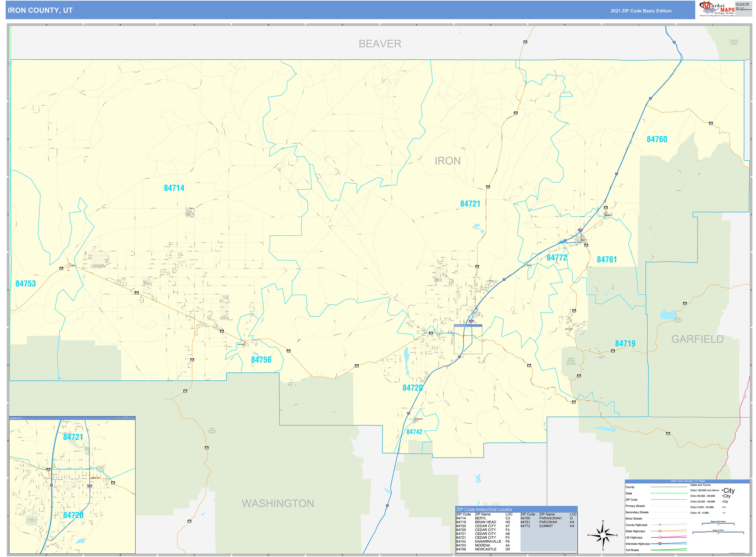Select the compass rose near the legend
Image resolution: width=756 pixels, height=557 pixels.
(x=603, y=535)
